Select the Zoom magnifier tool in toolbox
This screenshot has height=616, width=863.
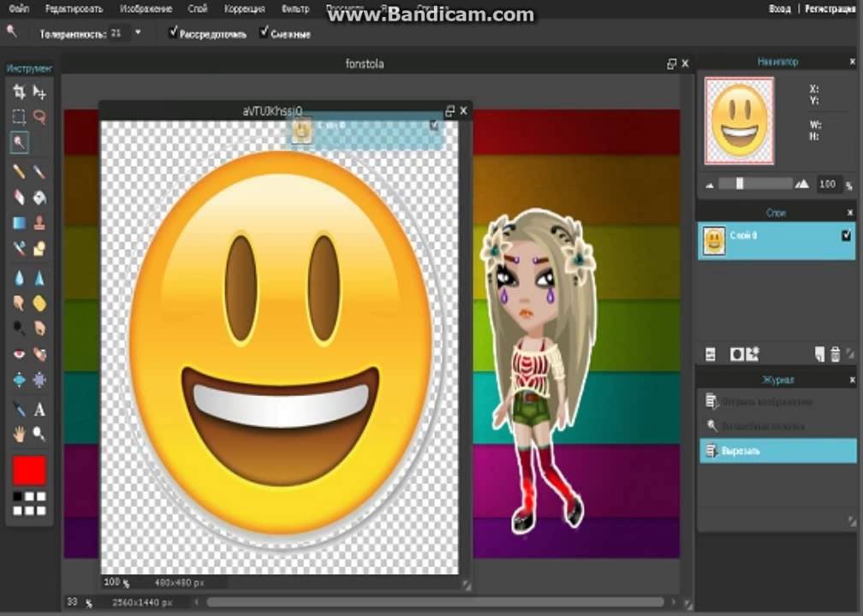(39, 435)
